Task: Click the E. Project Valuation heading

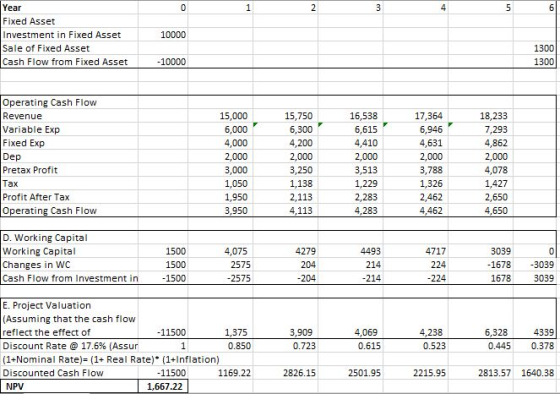Action: point(47,305)
